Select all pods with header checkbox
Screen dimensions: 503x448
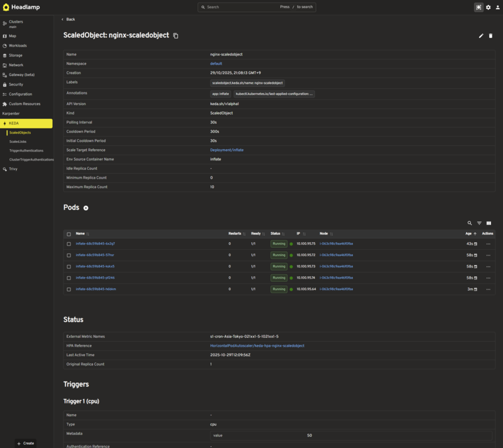point(69,234)
